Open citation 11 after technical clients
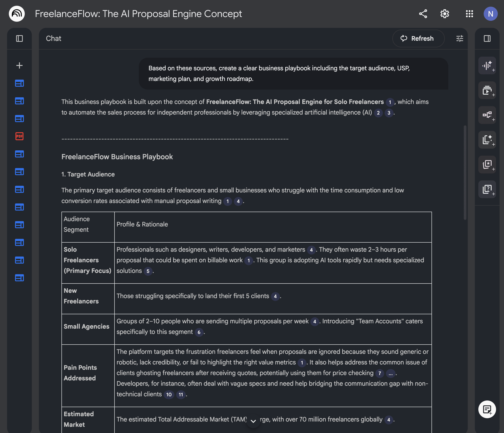Image resolution: width=504 pixels, height=433 pixels. pos(181,395)
